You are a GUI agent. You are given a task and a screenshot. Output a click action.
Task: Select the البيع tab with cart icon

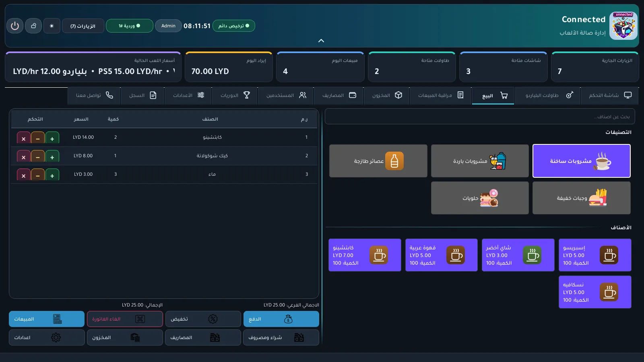(x=493, y=96)
